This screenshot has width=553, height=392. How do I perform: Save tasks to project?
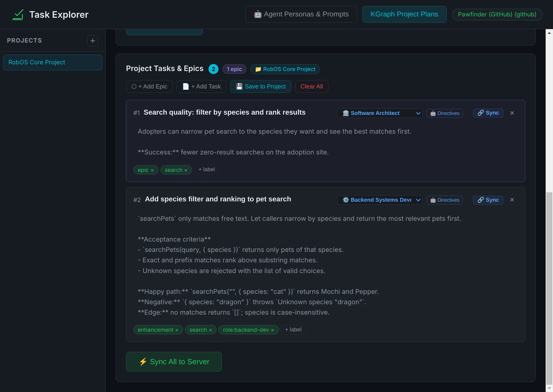click(261, 86)
